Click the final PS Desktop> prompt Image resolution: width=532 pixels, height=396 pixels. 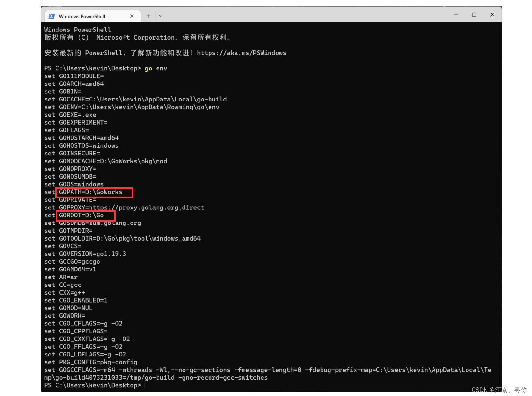(93, 385)
